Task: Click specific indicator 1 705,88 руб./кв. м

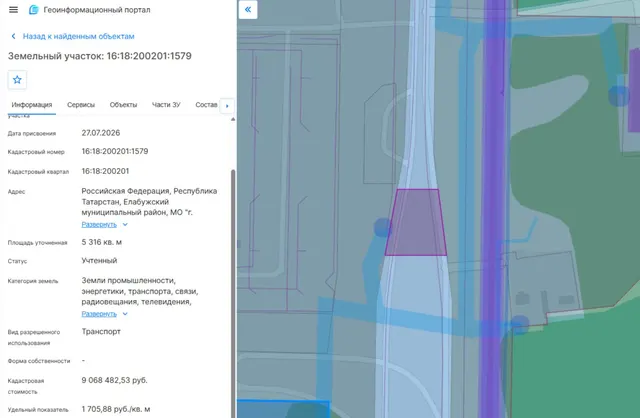Action: pyautogui.click(x=116, y=409)
